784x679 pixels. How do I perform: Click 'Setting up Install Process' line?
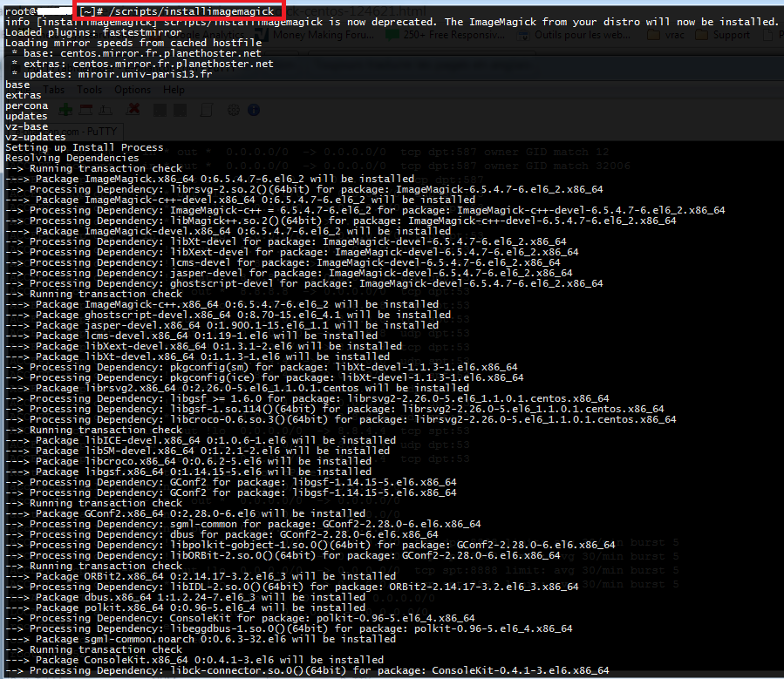pyautogui.click(x=84, y=148)
